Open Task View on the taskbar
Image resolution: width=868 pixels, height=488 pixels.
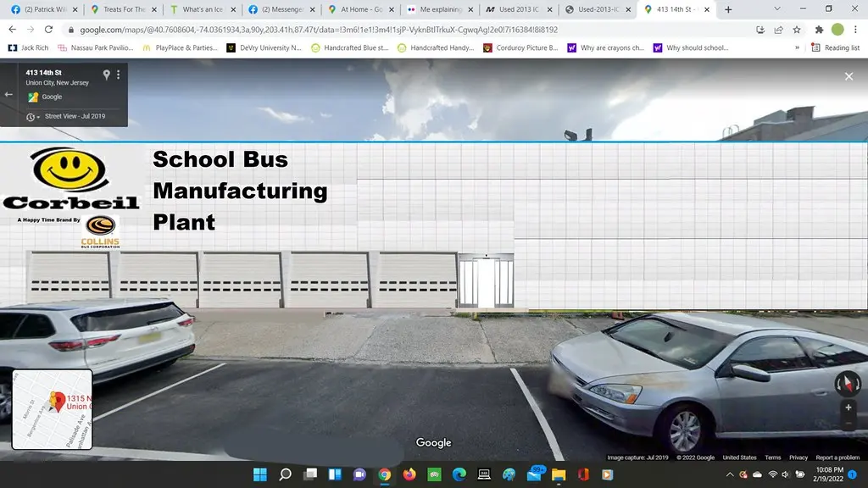tap(310, 474)
